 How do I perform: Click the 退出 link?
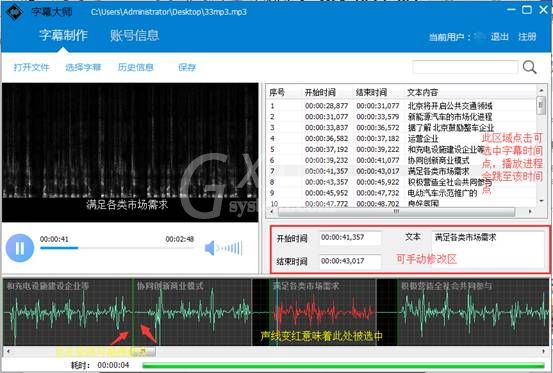pos(500,37)
